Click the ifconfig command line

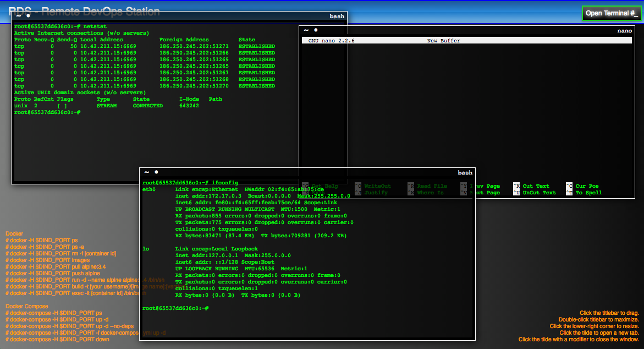click(190, 183)
